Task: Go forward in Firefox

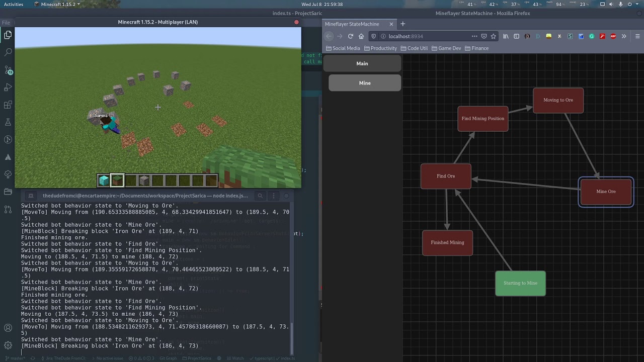Action: point(340,36)
